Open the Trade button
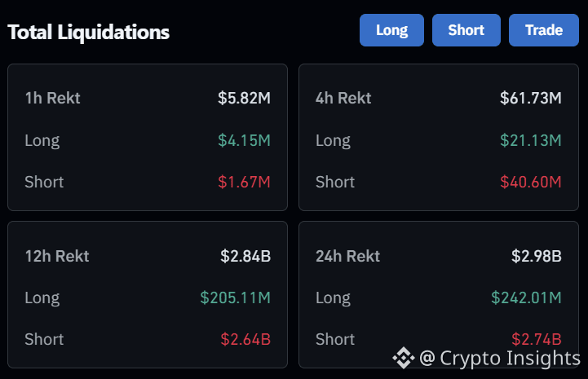Screen dimensions: 588x379 [x=544, y=30]
